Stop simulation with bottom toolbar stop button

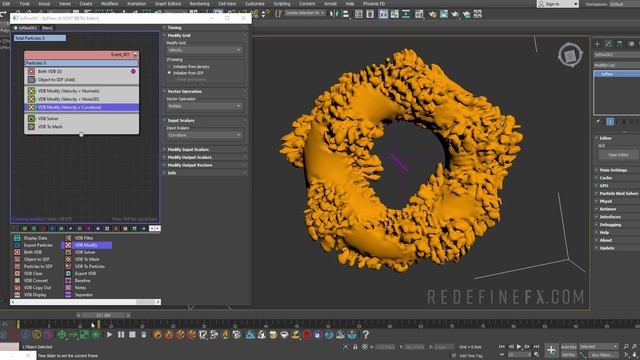(132, 335)
